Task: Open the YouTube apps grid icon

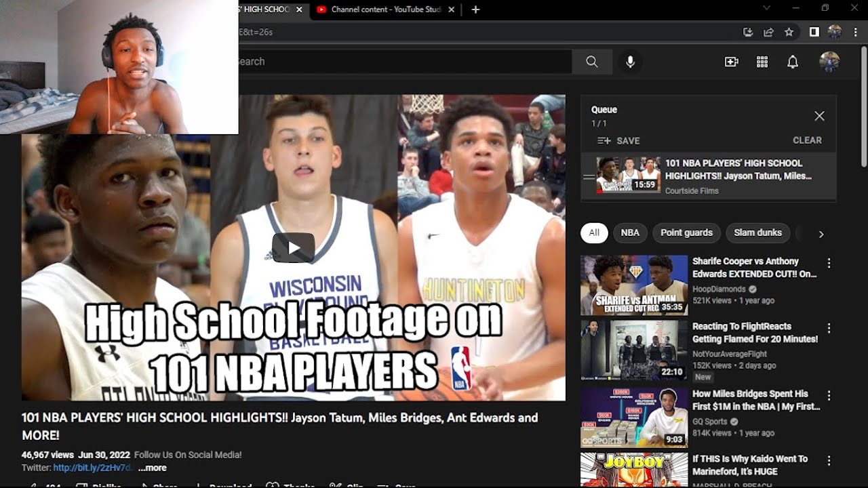Action: point(762,62)
